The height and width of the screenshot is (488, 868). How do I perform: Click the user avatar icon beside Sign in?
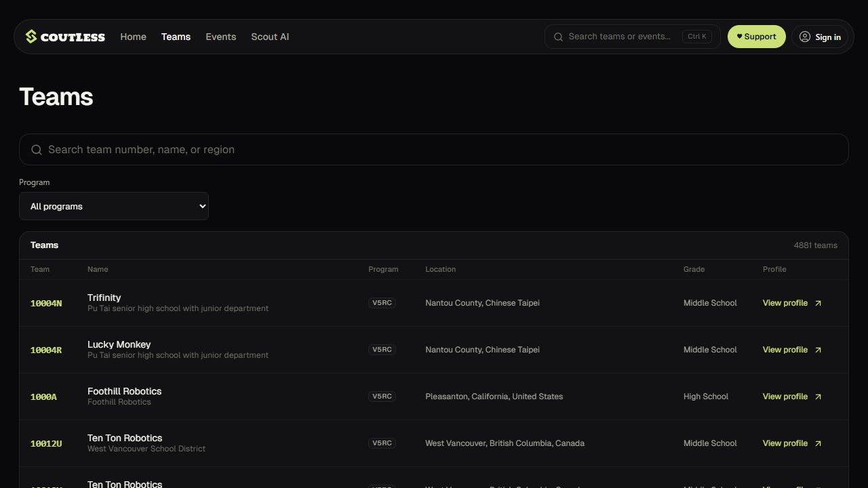pyautogui.click(x=805, y=37)
